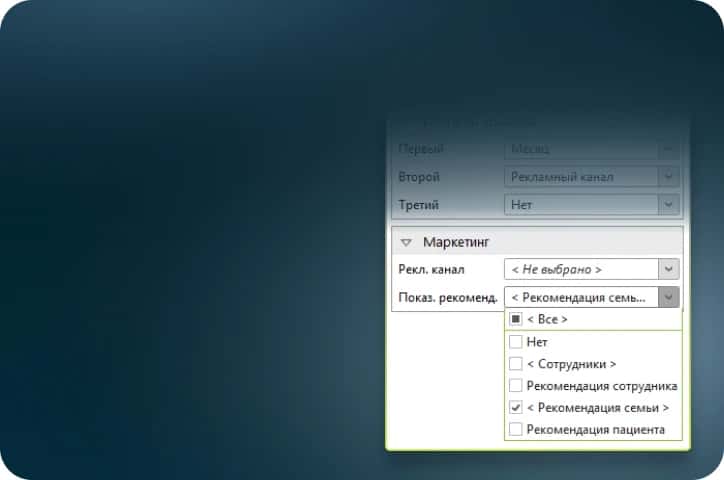Image resolution: width=724 pixels, height=480 pixels.
Task: Open the Рекл. канал dropdown arrow
Action: tap(669, 269)
